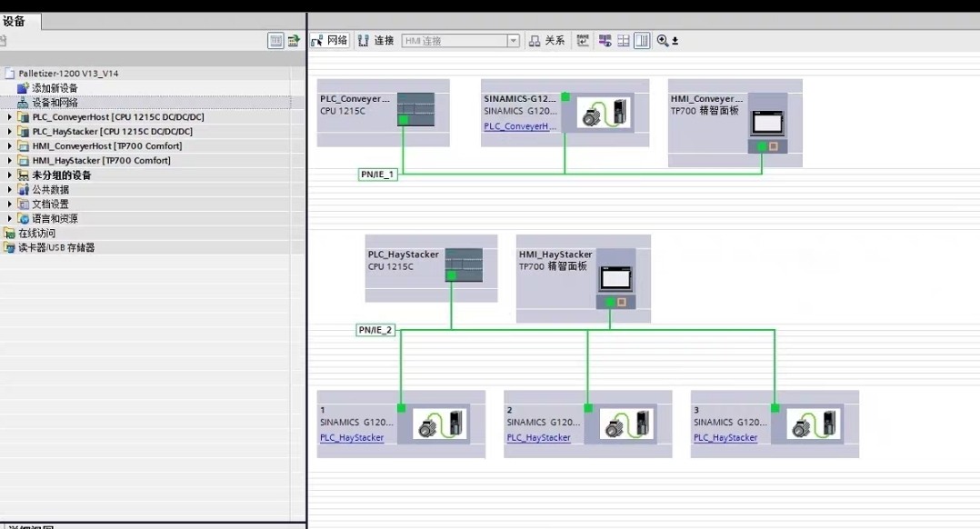
Task: Click the 在线访问 icon in tree
Action: [9, 233]
